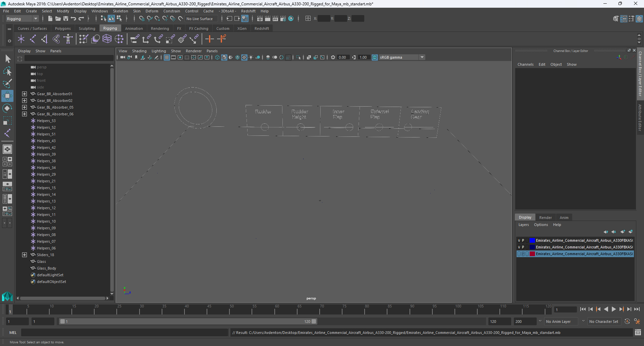The image size is (644, 346).
Task: Open Layers menu in Layer Editor
Action: (x=524, y=225)
